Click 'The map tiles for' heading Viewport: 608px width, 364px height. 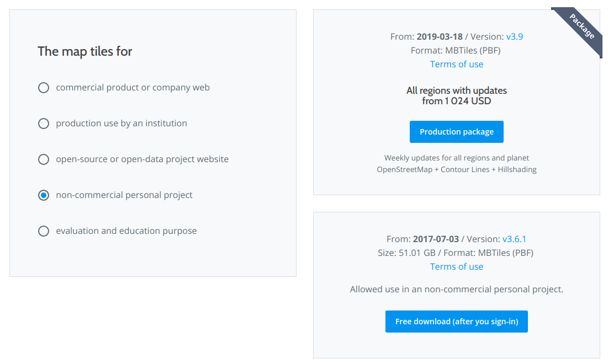(x=85, y=51)
